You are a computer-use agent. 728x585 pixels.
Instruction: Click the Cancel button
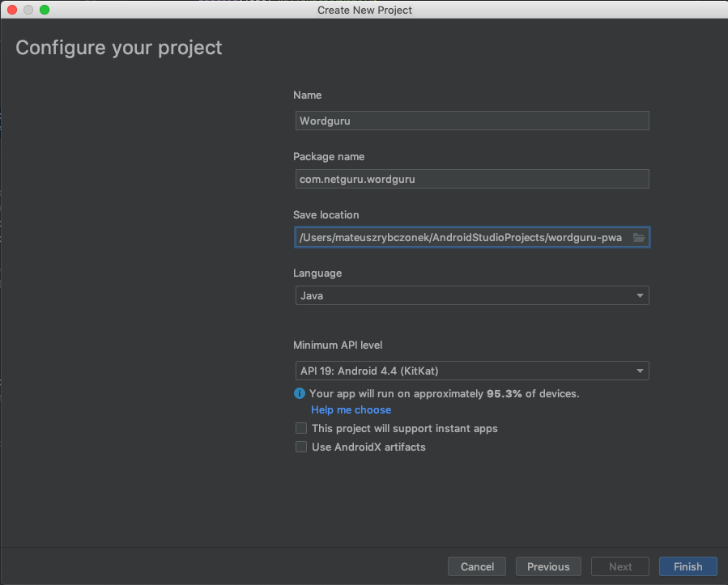click(477, 566)
